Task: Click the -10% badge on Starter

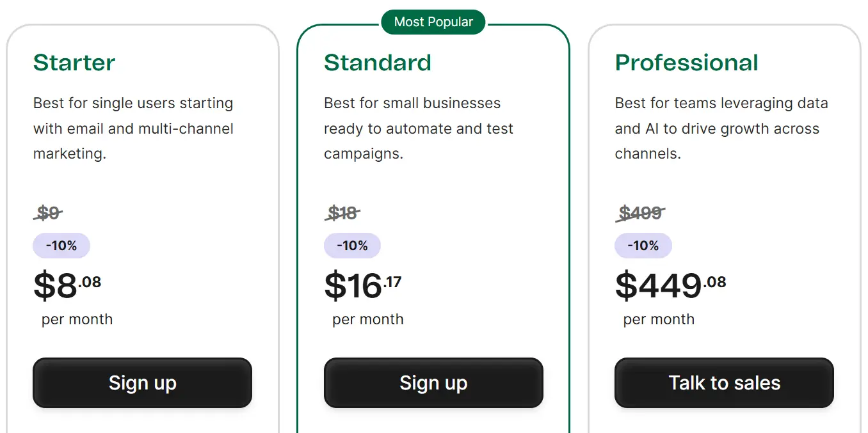Action: (61, 246)
